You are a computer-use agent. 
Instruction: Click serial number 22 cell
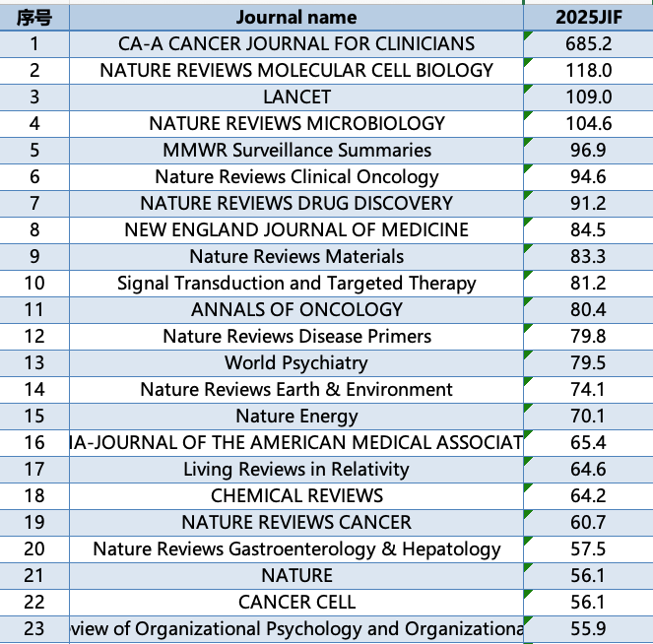tap(34, 603)
